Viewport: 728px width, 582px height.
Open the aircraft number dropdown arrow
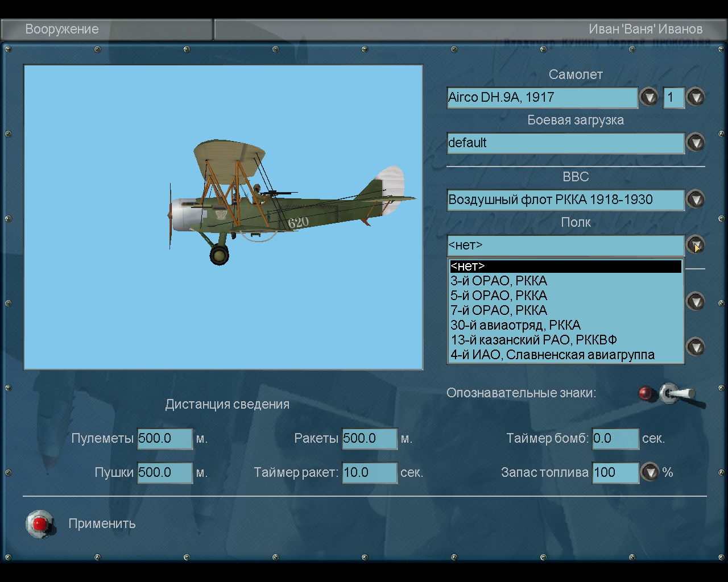[695, 97]
